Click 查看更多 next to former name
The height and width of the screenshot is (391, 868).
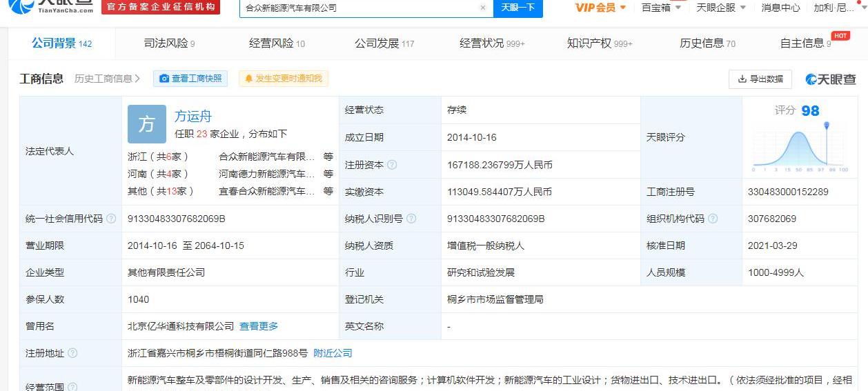coord(259,326)
